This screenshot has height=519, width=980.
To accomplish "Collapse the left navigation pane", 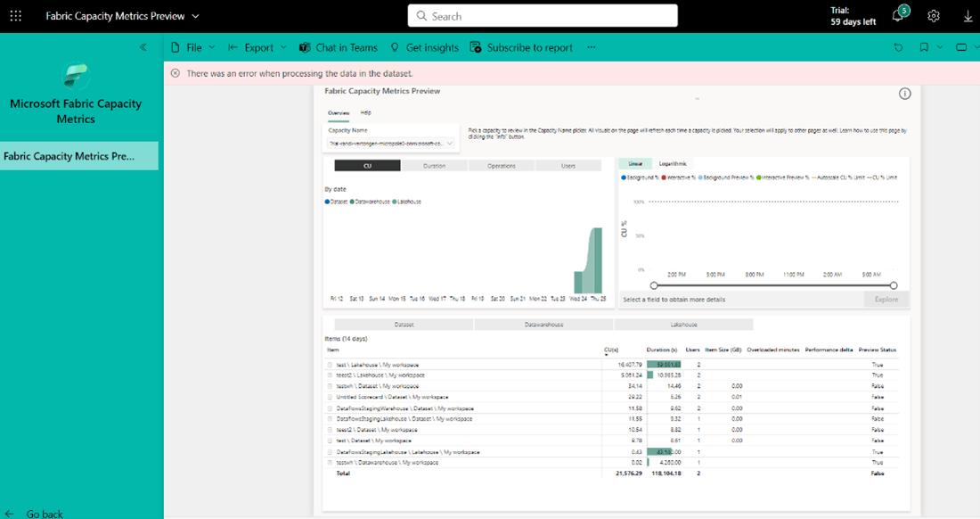I will [143, 47].
